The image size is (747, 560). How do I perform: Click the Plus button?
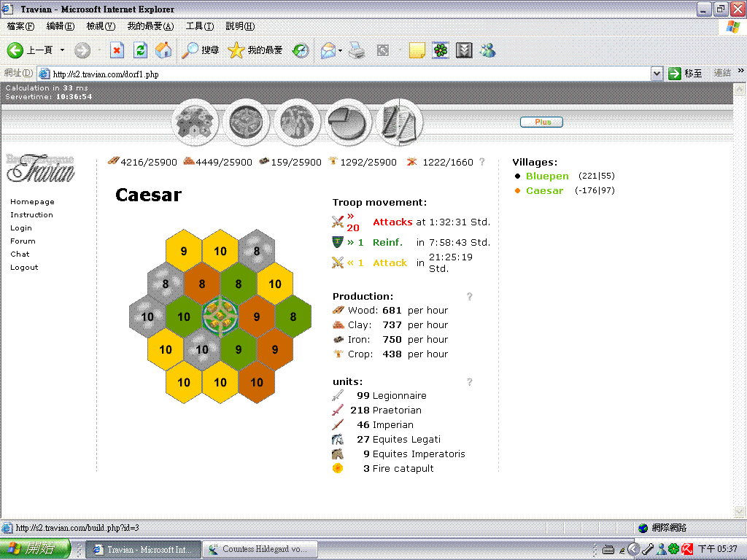point(542,122)
